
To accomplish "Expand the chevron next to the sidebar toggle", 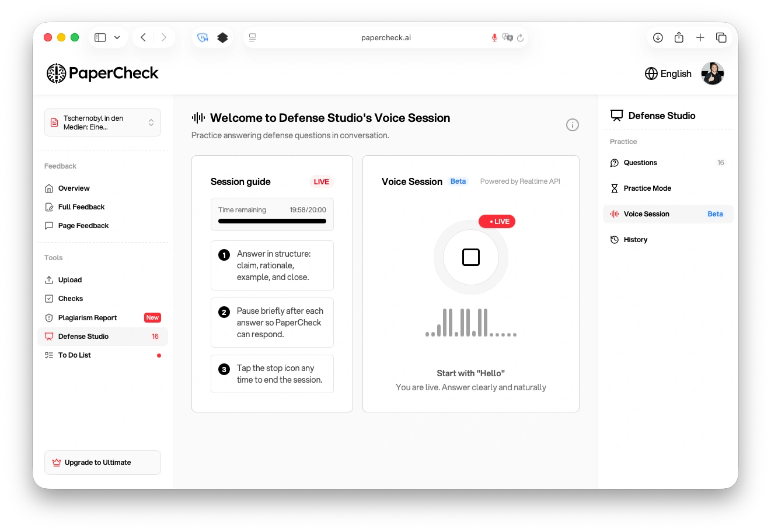I will 116,37.
